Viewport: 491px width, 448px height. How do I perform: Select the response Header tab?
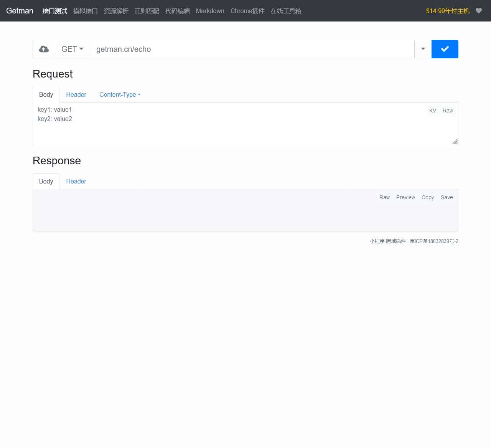pyautogui.click(x=76, y=181)
